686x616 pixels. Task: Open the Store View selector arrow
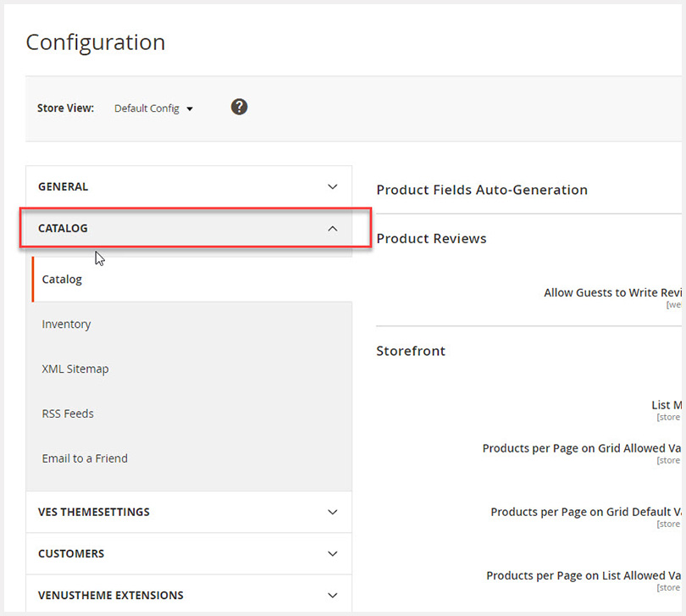click(190, 108)
